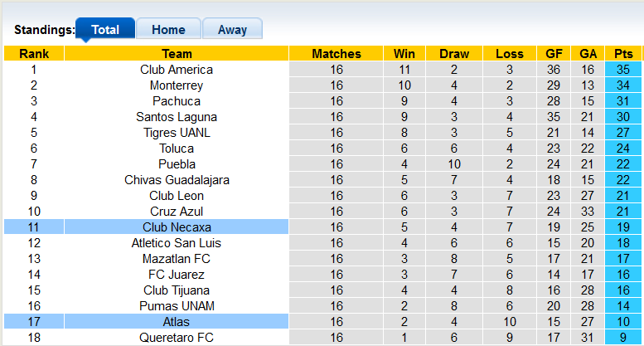Click the Toluca team entry
The image size is (644, 346).
point(177,149)
